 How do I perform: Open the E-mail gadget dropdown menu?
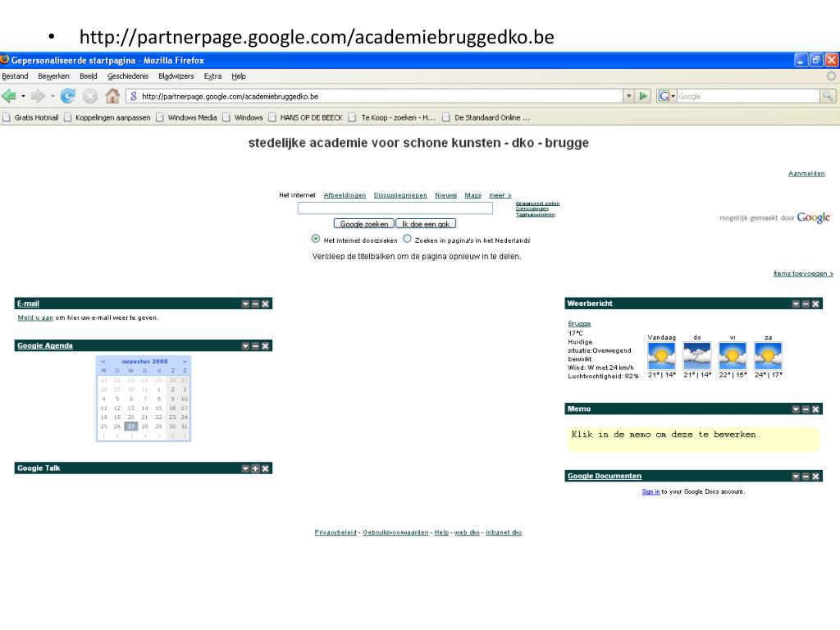click(x=245, y=304)
